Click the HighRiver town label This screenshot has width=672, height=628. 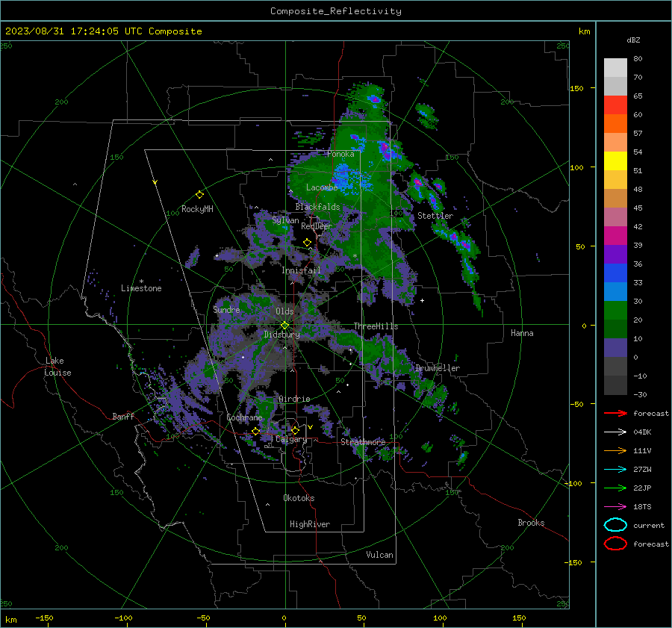310,524
